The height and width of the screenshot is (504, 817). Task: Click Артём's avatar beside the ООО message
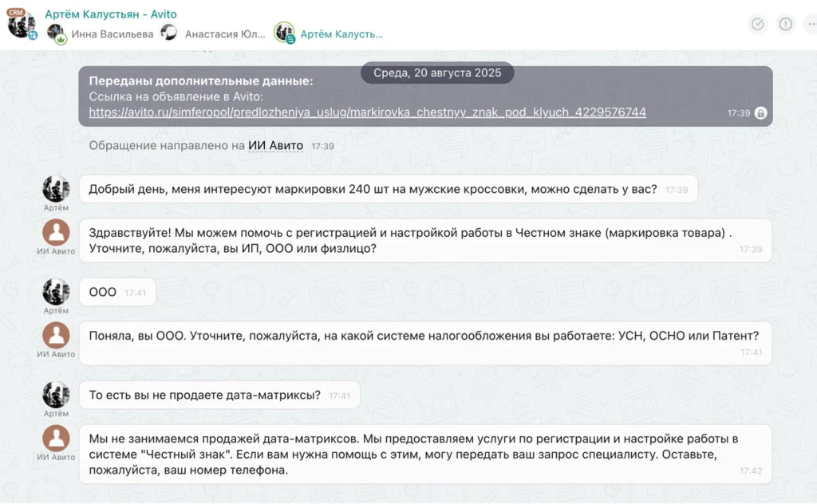(57, 292)
